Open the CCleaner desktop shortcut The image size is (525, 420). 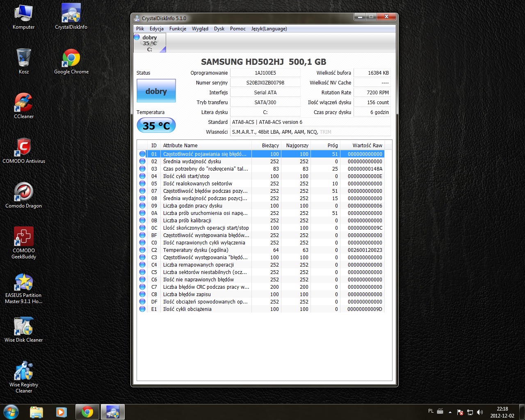24,106
